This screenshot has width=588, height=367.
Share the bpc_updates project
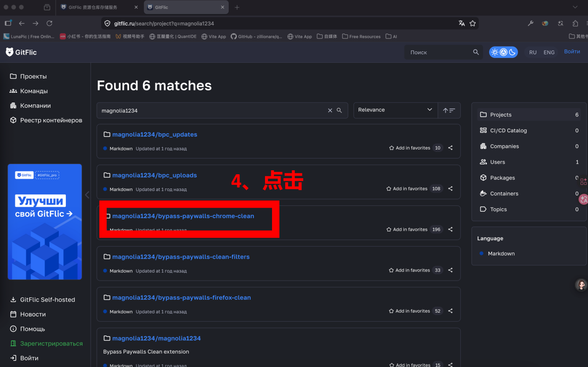pos(450,148)
